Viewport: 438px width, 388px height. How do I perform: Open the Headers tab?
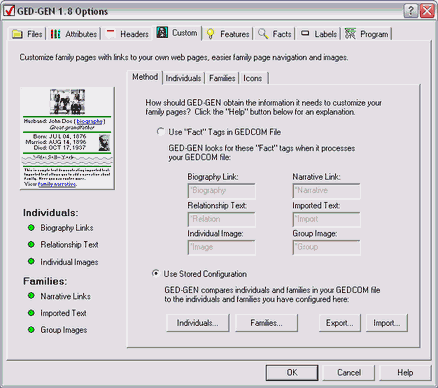(x=127, y=34)
